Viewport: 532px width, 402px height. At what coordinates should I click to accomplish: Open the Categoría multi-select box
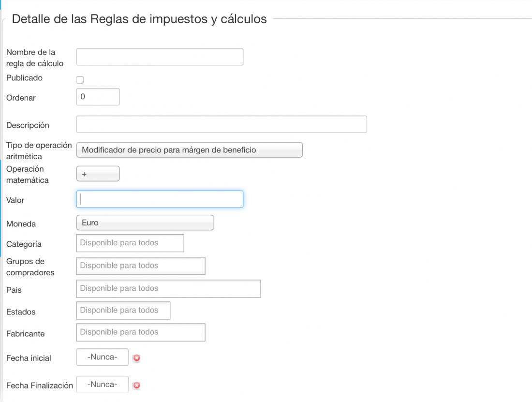click(x=130, y=243)
